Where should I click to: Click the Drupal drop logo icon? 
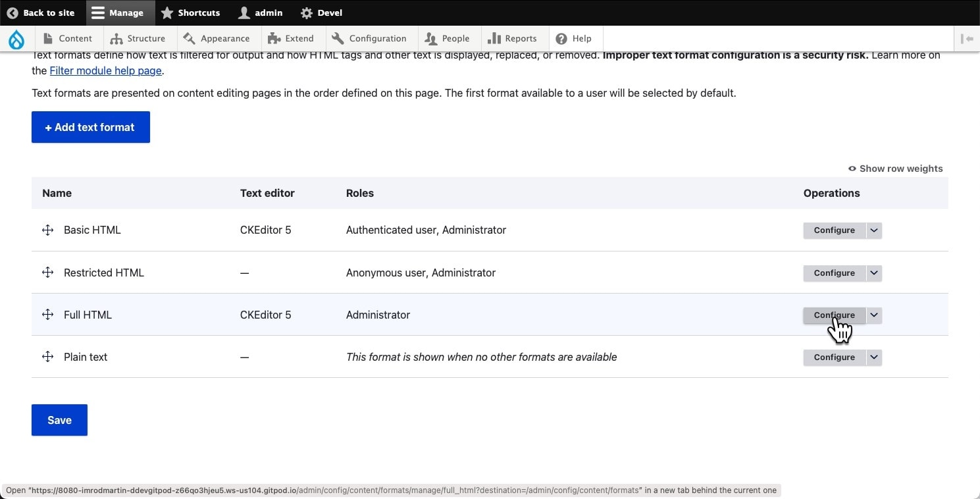click(x=16, y=39)
